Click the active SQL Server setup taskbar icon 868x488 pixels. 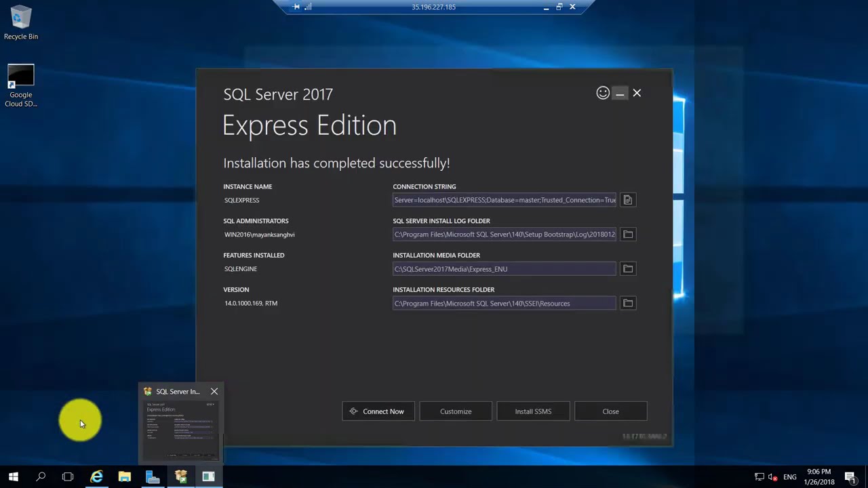pos(208,477)
